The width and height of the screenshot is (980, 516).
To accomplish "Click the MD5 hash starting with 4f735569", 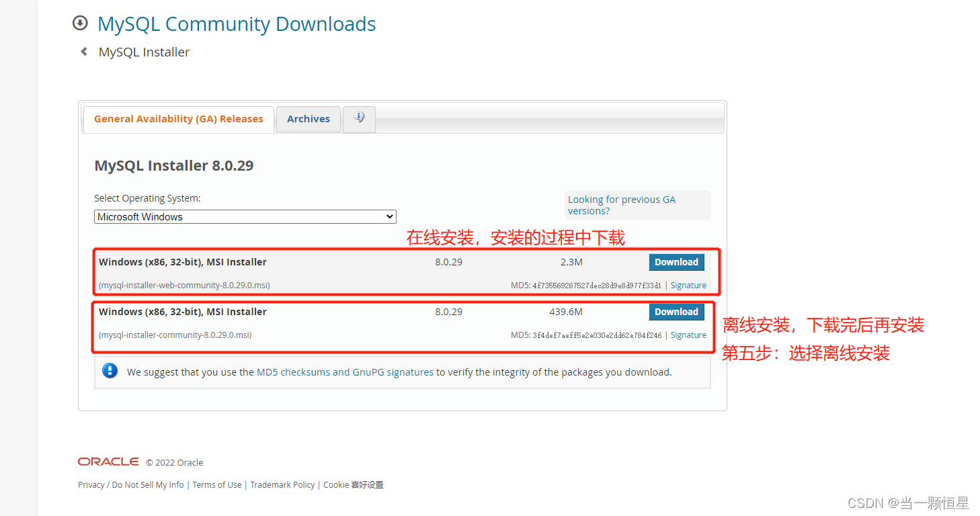I will (x=597, y=286).
